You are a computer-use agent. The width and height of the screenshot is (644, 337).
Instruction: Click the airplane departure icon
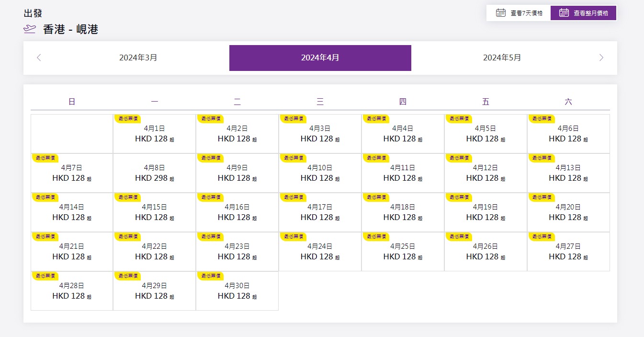[30, 29]
